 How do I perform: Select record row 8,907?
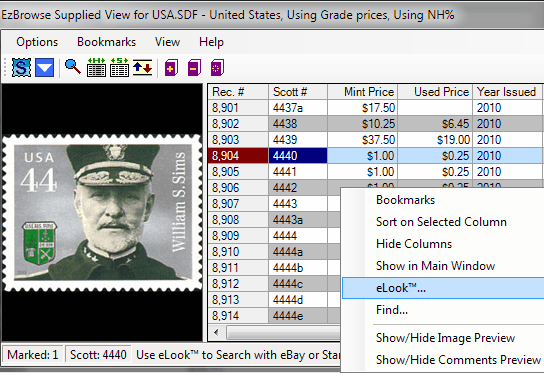tap(238, 204)
